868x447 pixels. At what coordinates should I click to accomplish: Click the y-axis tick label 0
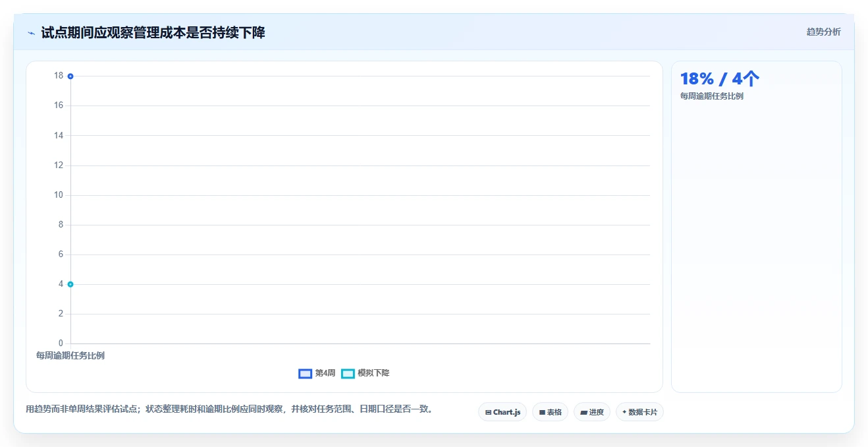[61, 343]
